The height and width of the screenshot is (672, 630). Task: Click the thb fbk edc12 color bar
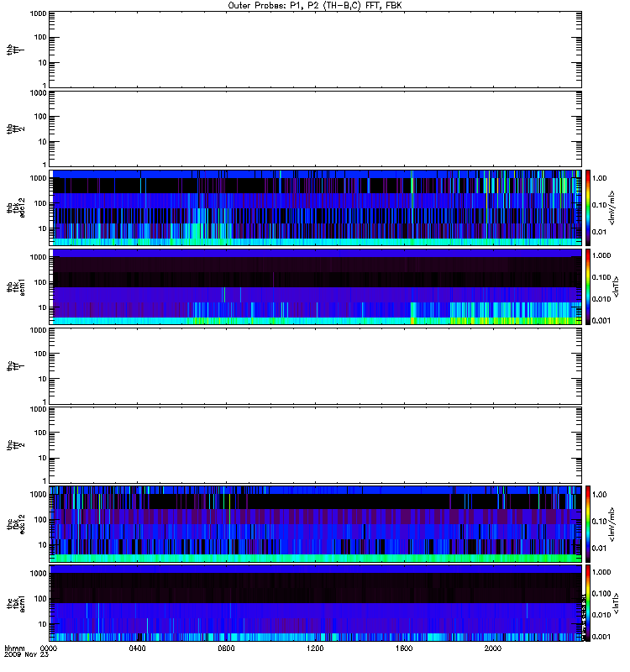(588, 207)
